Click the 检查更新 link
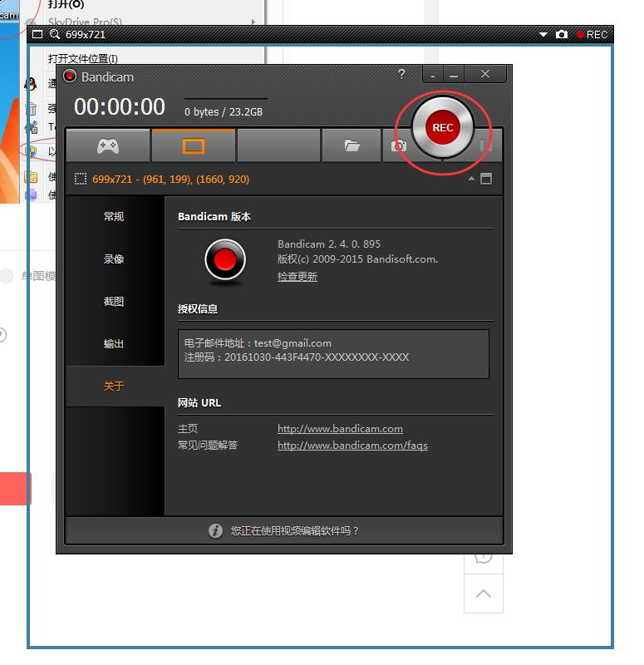644x665 pixels. click(297, 277)
